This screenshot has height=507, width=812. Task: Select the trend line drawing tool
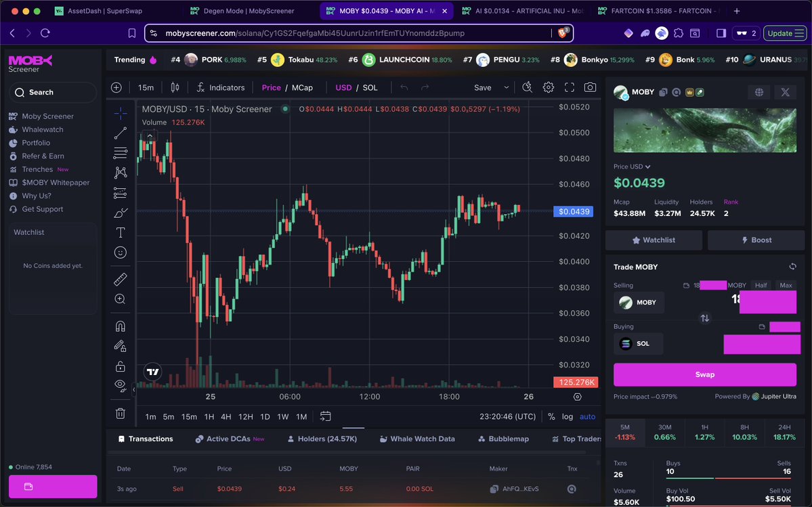point(120,133)
